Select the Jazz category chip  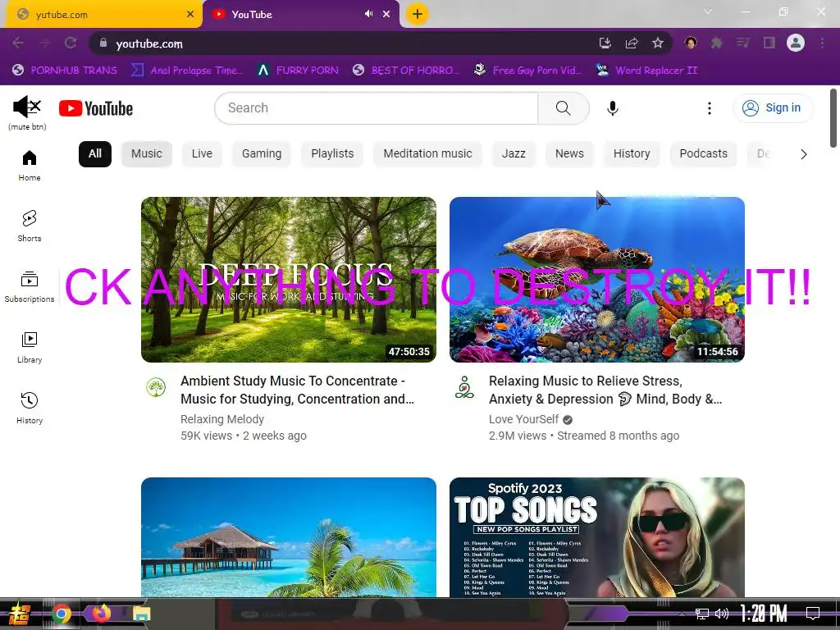tap(514, 153)
